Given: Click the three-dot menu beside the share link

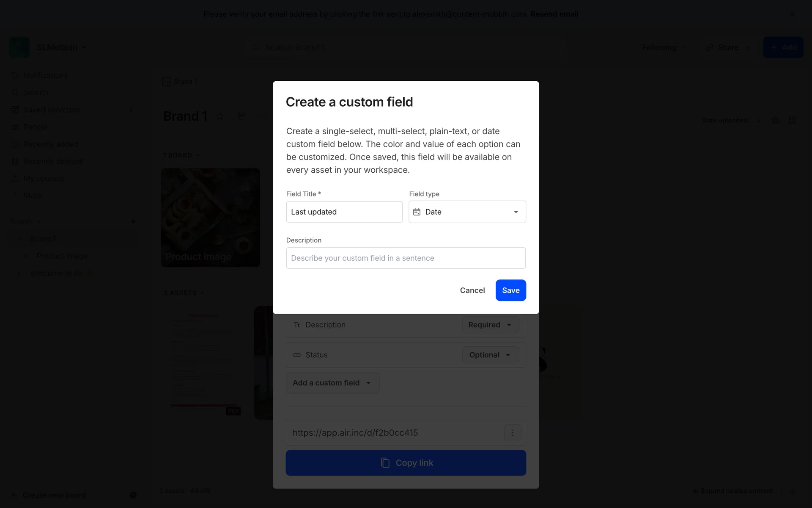Looking at the screenshot, I should [513, 433].
